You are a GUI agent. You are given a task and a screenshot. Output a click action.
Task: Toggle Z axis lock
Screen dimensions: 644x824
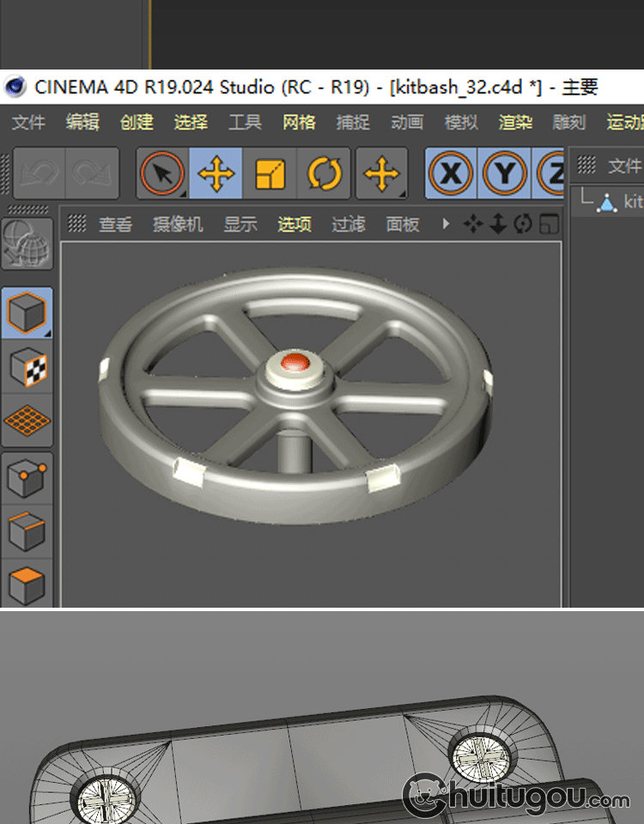click(550, 173)
